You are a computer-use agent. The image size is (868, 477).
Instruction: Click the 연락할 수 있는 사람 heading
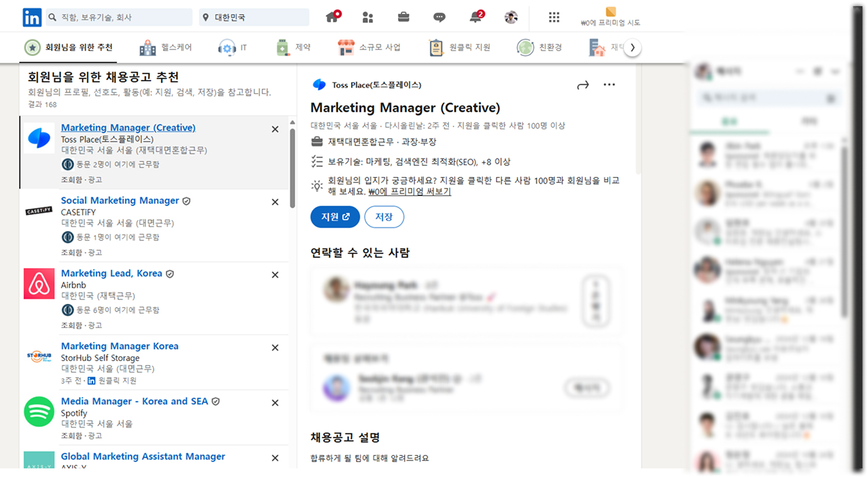coord(360,253)
